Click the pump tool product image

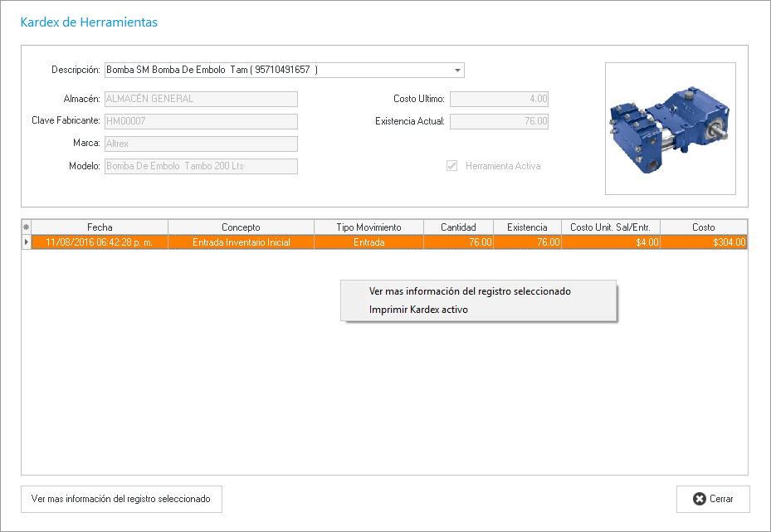tap(670, 128)
